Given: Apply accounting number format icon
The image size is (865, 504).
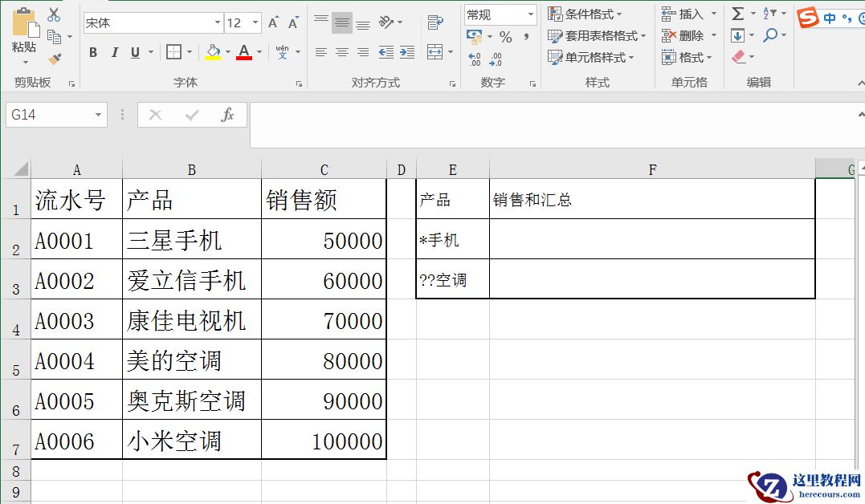Looking at the screenshot, I should tap(475, 37).
